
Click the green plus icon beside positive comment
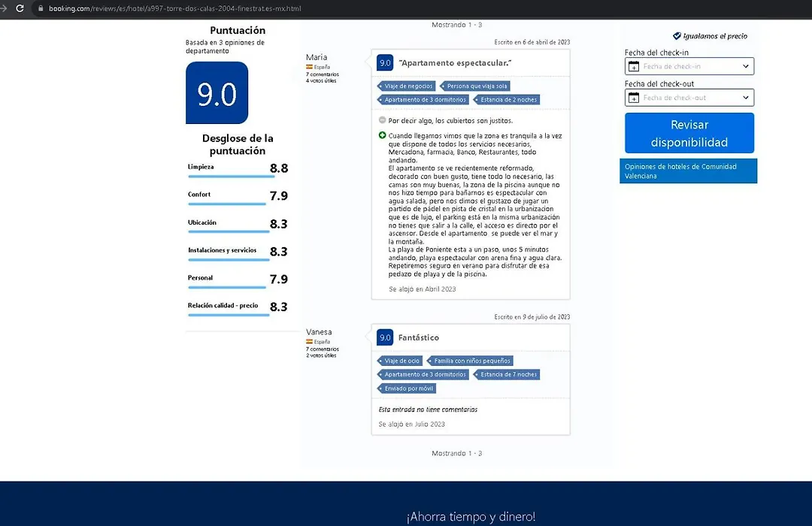(x=382, y=135)
